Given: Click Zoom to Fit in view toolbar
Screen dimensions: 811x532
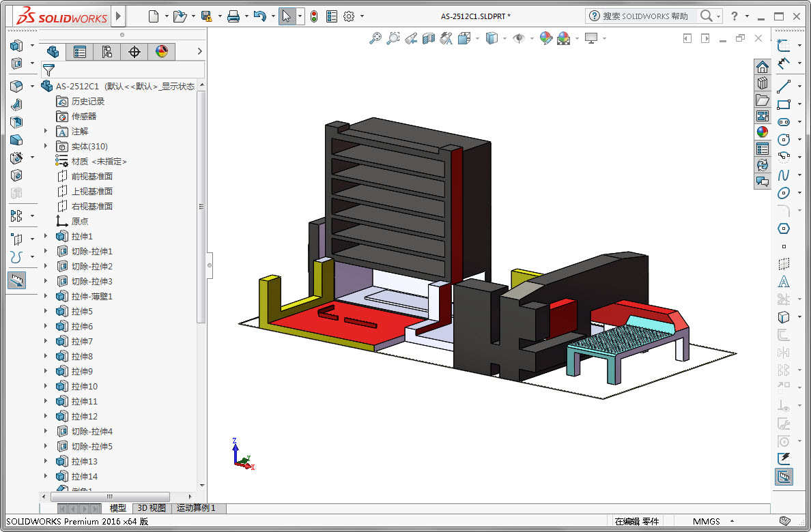Looking at the screenshot, I should pyautogui.click(x=375, y=38).
